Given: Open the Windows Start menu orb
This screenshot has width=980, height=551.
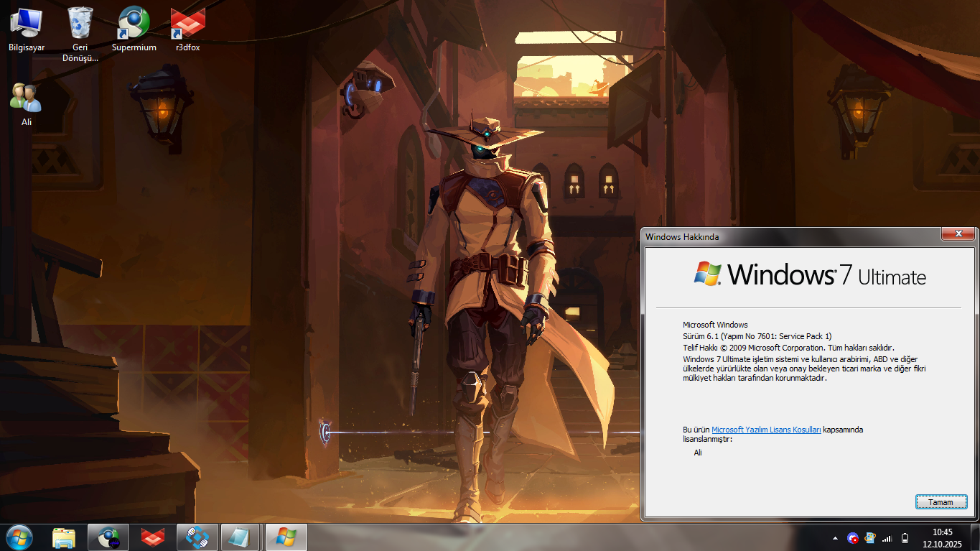Looking at the screenshot, I should (x=19, y=537).
